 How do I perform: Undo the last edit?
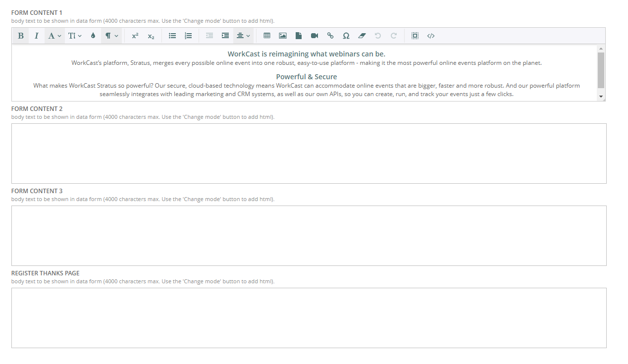point(378,36)
